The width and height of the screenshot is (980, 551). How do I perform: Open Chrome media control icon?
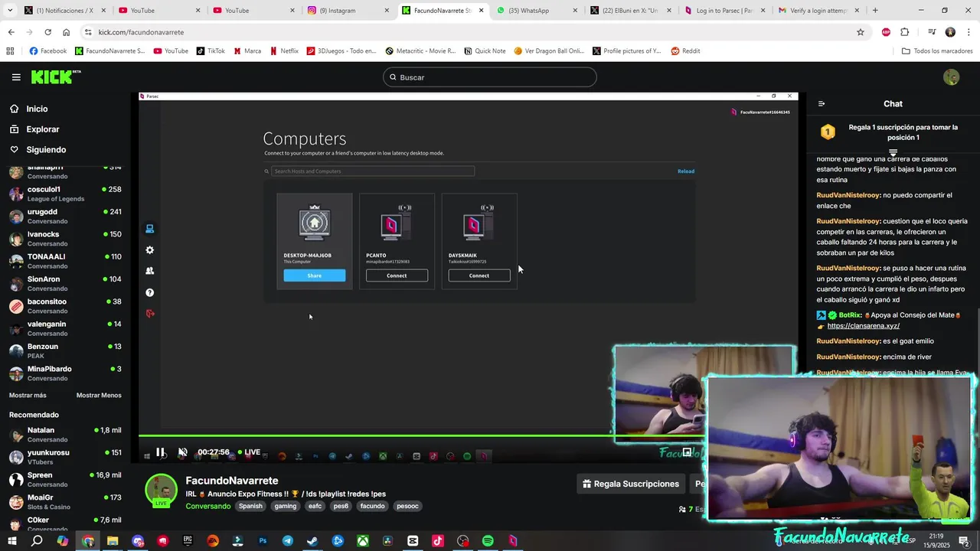pyautogui.click(x=932, y=32)
